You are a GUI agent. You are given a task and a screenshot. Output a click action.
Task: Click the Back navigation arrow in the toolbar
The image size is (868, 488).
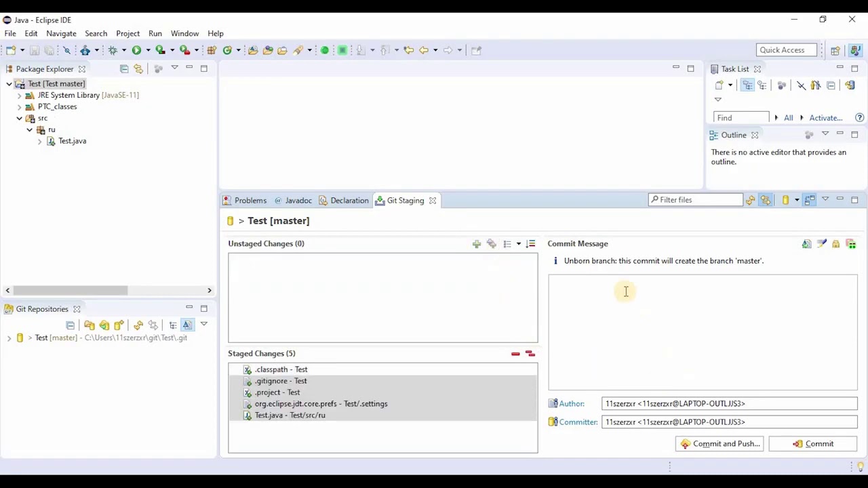(423, 50)
